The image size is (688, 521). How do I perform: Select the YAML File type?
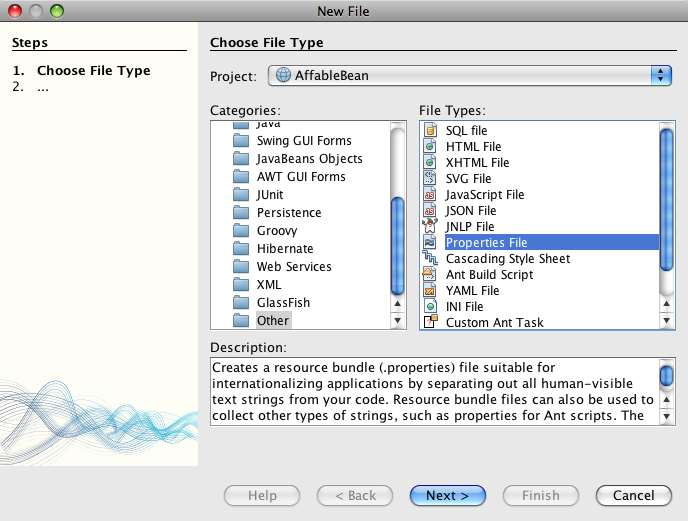472,291
